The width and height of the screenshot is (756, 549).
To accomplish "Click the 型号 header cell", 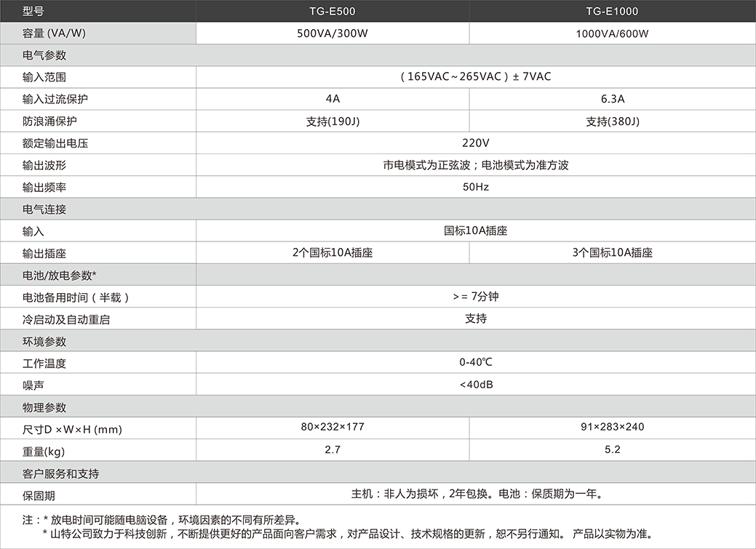I will [x=29, y=10].
